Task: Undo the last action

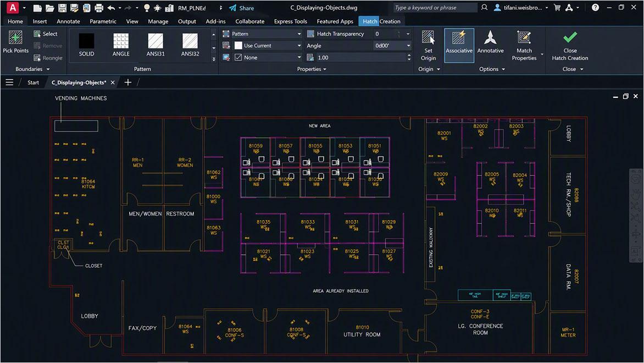Action: (x=111, y=8)
